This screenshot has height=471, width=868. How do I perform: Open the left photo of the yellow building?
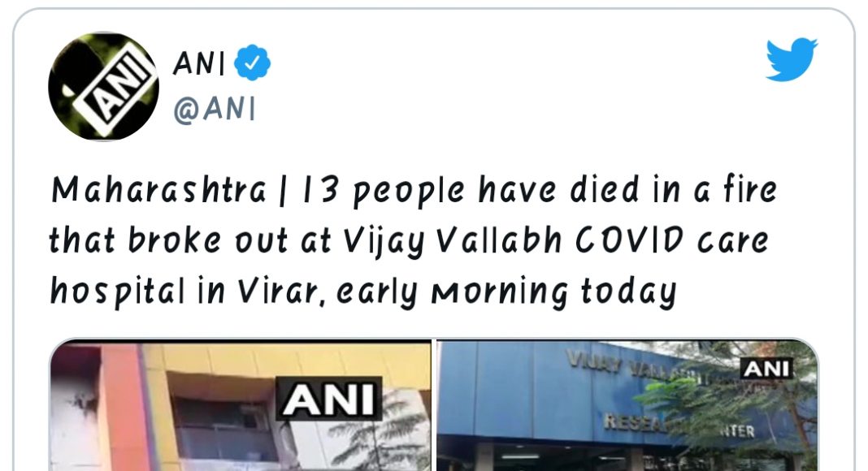241,406
